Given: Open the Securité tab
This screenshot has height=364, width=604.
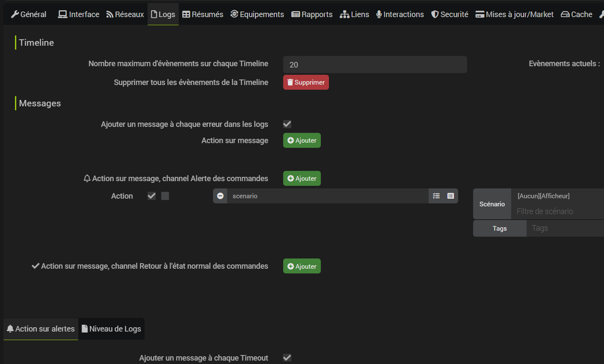Looking at the screenshot, I should coord(450,14).
